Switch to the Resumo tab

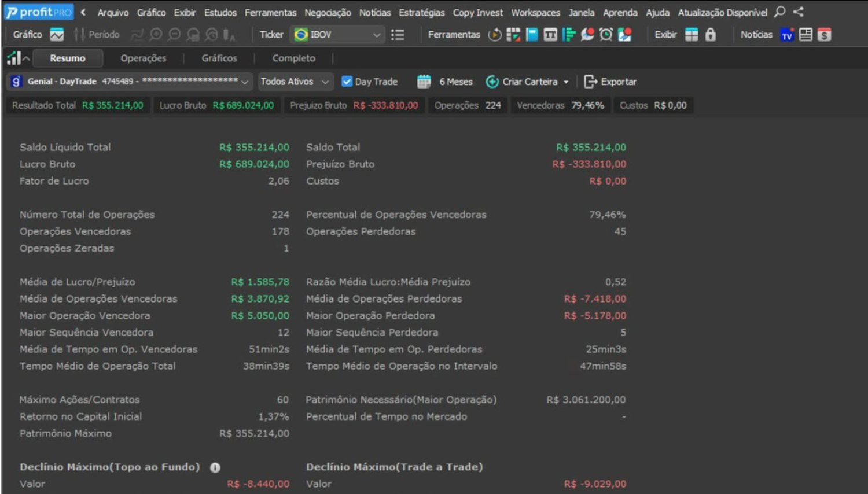click(68, 58)
